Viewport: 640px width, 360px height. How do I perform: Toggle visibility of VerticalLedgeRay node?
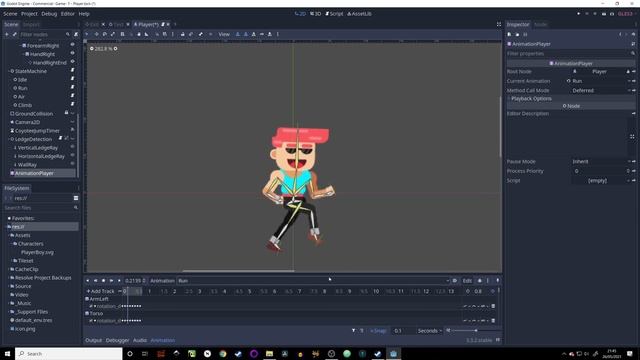72,147
